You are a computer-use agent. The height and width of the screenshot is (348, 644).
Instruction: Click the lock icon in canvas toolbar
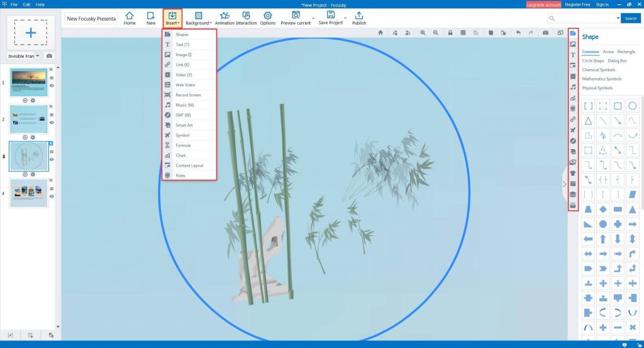pos(450,33)
